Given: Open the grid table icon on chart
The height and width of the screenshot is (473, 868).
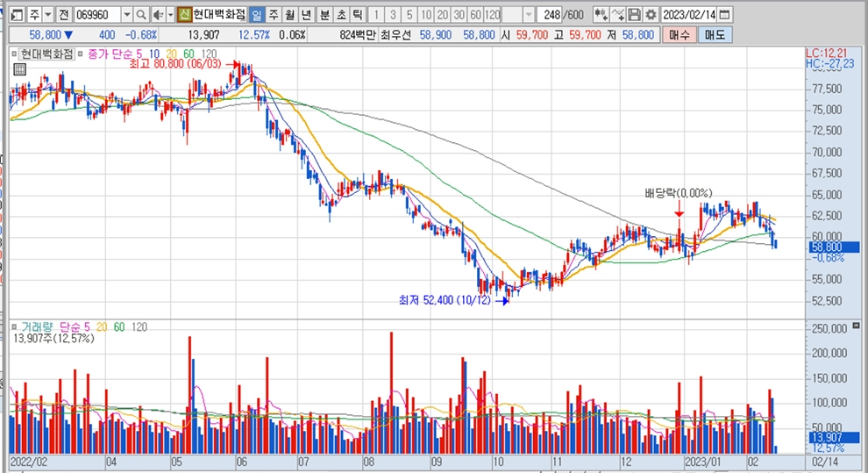Looking at the screenshot, I should (x=19, y=69).
